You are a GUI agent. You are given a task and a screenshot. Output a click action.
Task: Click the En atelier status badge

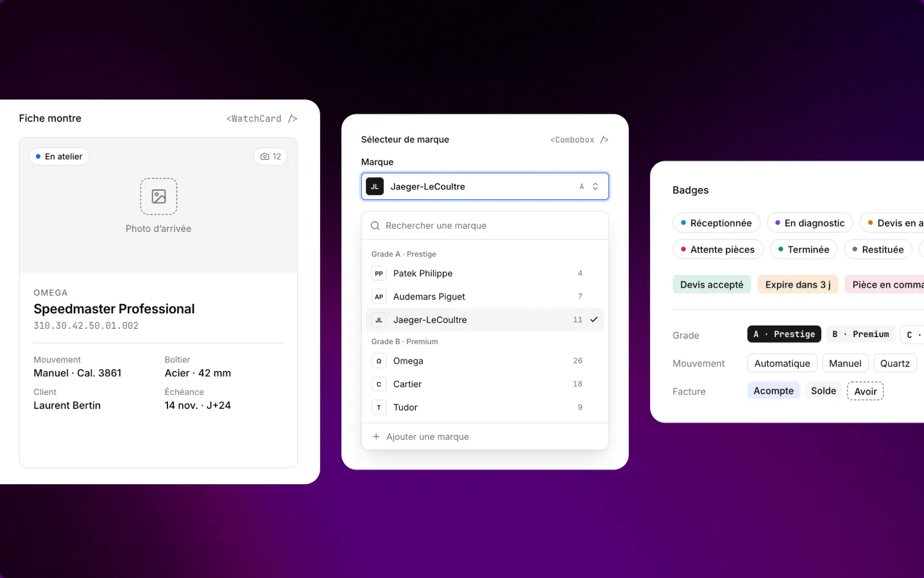[59, 157]
